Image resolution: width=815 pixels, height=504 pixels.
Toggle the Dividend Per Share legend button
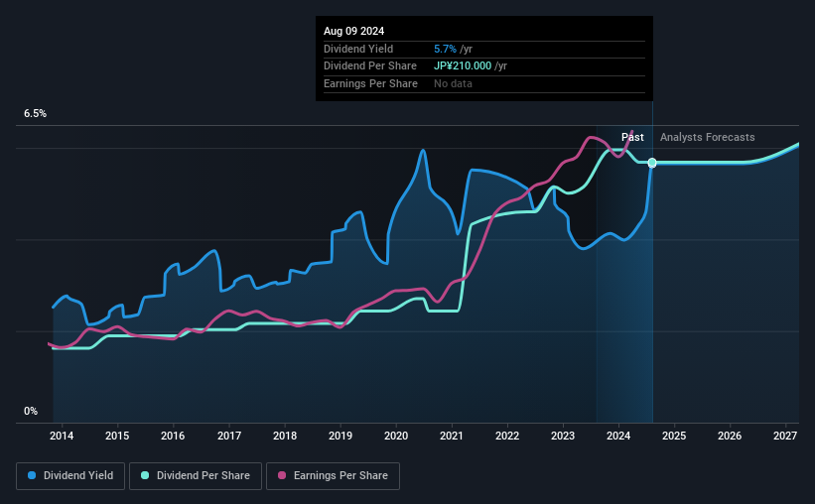click(198, 476)
